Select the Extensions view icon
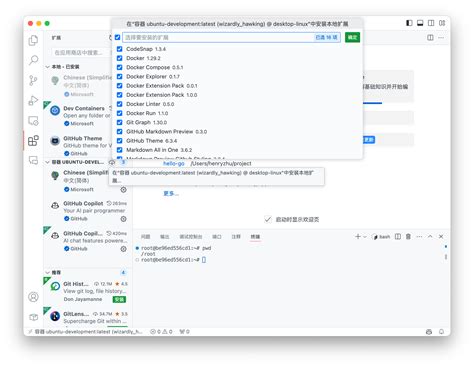Viewport: 474px width, 367px height. click(33, 141)
